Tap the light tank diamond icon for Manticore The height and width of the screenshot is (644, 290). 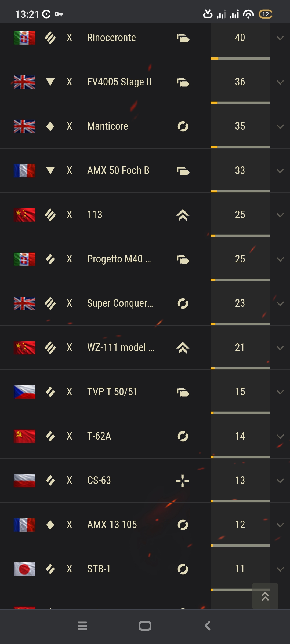50,126
